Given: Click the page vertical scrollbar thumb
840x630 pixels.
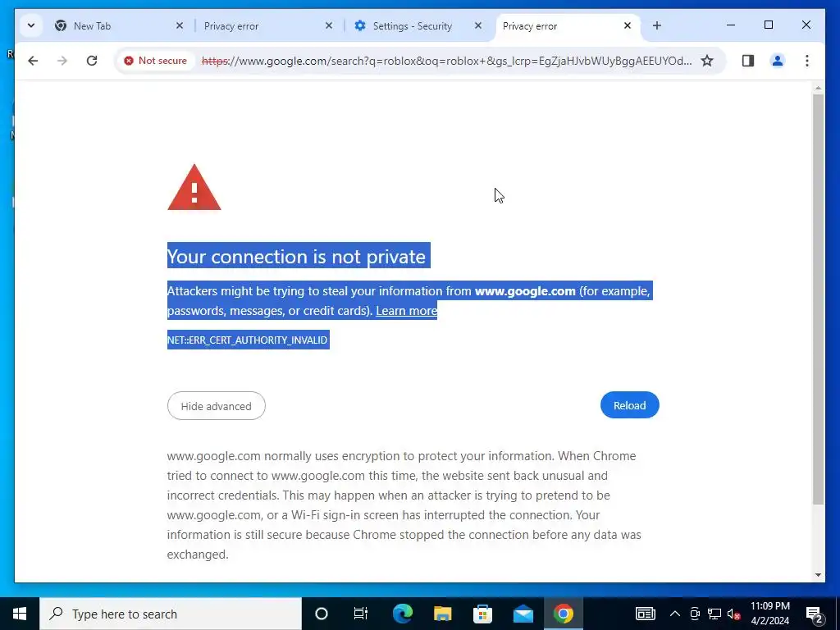Looking at the screenshot, I should (818, 299).
